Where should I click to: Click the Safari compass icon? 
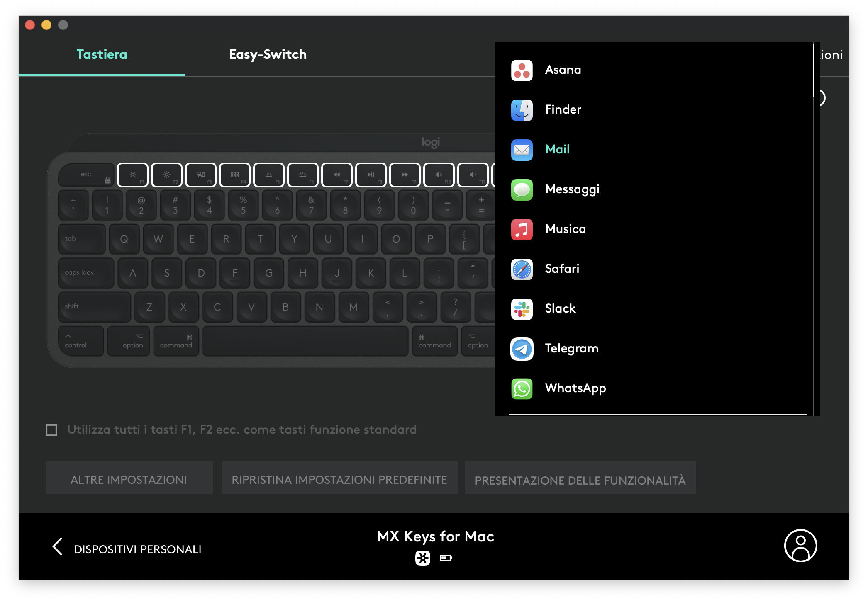pyautogui.click(x=522, y=269)
